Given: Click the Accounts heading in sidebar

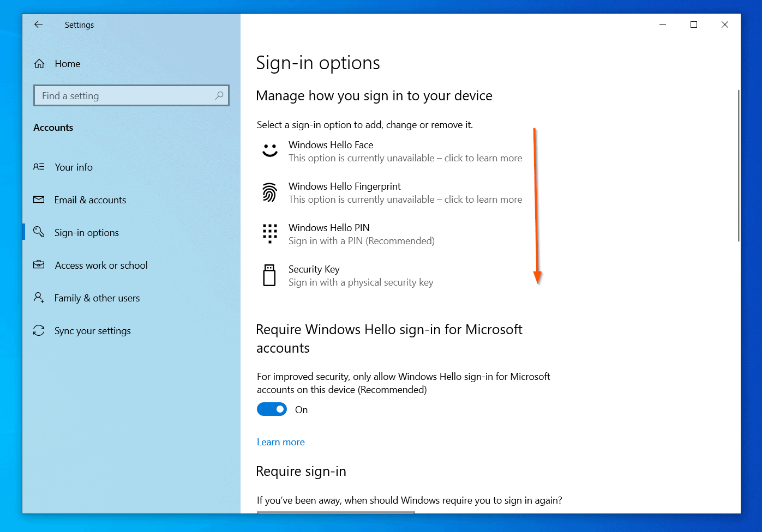Looking at the screenshot, I should tap(53, 128).
